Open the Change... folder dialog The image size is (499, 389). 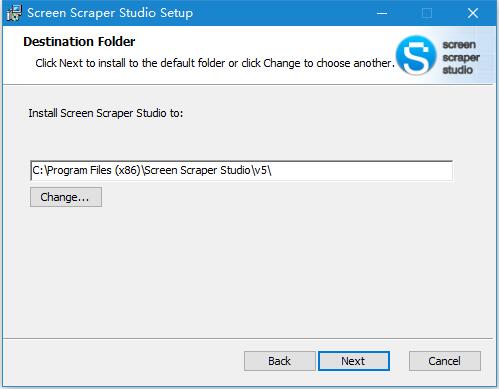point(66,197)
